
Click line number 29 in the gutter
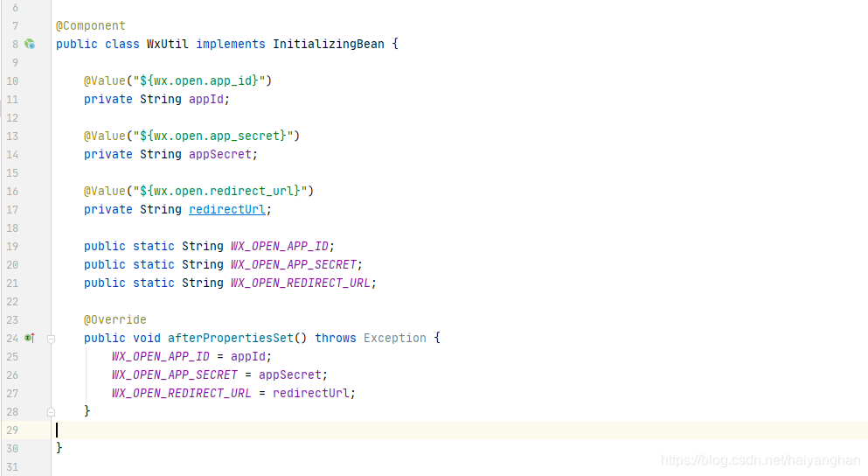tap(12, 430)
